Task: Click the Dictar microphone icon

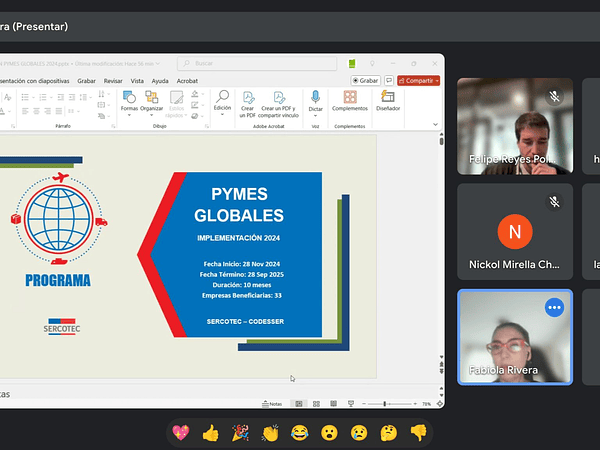Action: [315, 97]
